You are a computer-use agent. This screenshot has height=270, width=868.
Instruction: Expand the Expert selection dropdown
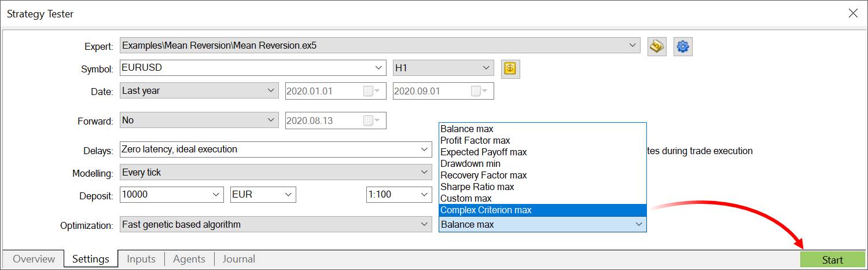(631, 45)
